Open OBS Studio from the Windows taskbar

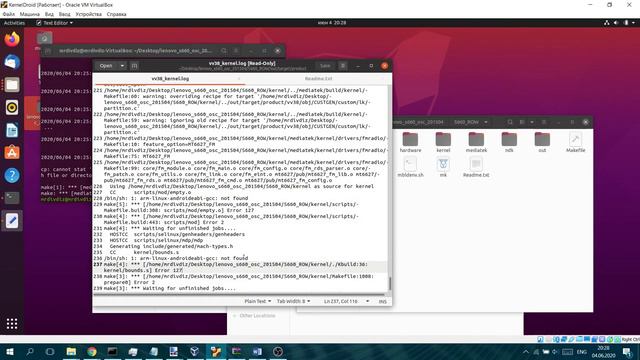tap(278, 351)
